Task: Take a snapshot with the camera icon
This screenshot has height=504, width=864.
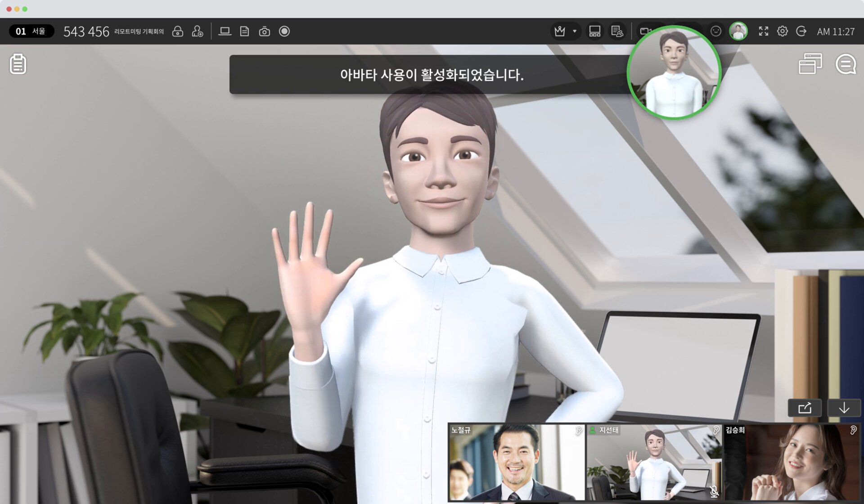Action: 265,31
